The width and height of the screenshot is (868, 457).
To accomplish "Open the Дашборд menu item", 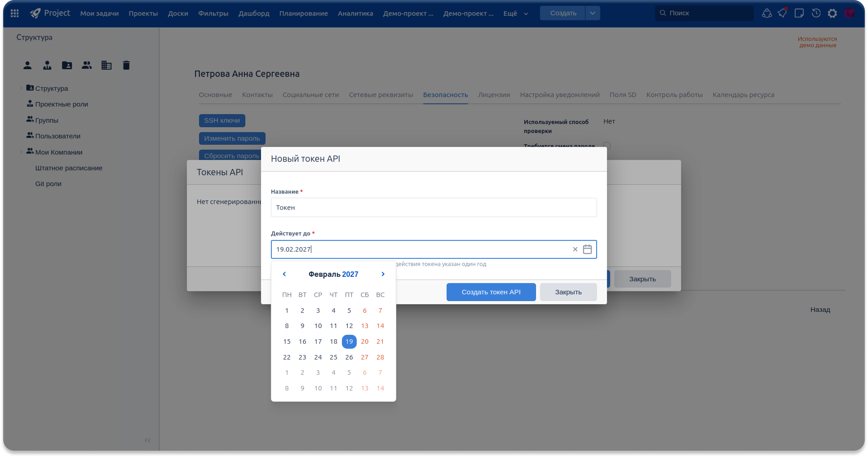I will pos(254,13).
